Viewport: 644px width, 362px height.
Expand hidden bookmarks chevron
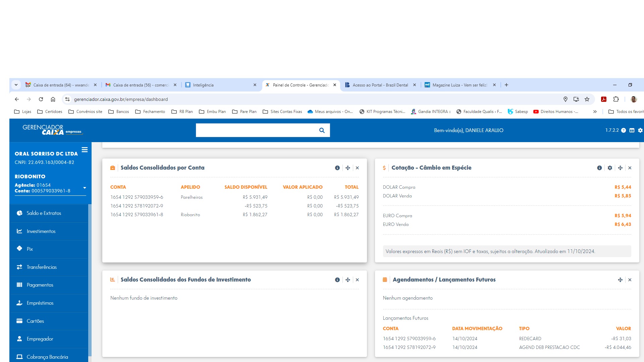595,112
